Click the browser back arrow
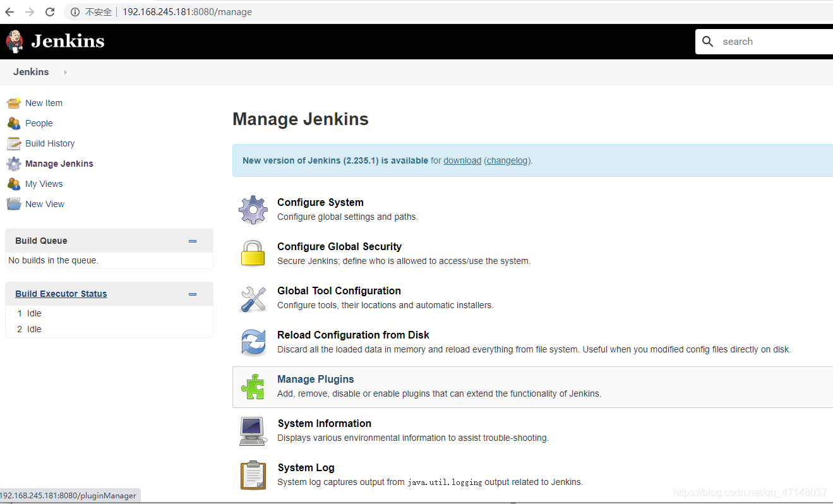 (9, 12)
